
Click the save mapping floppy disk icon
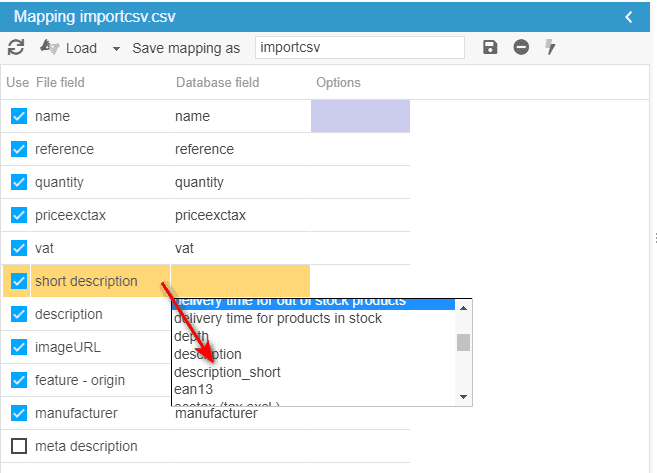click(490, 48)
